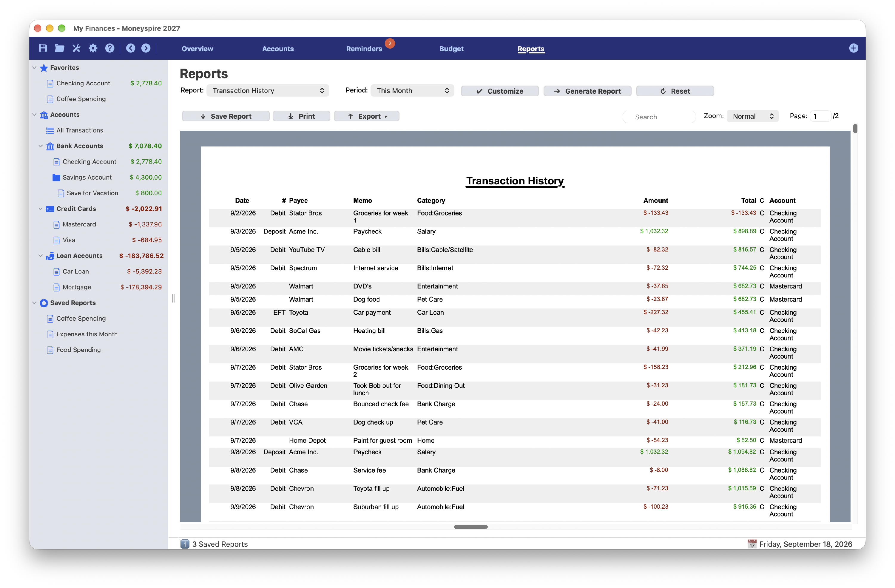Screen dimensions: 895x588
Task: Open the help question mark icon
Action: (109, 48)
